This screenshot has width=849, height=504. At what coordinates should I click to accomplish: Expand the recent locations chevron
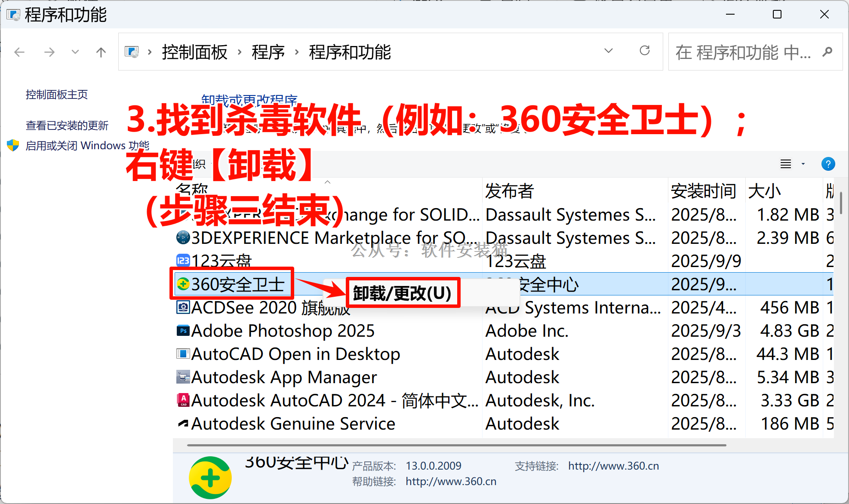tap(75, 52)
